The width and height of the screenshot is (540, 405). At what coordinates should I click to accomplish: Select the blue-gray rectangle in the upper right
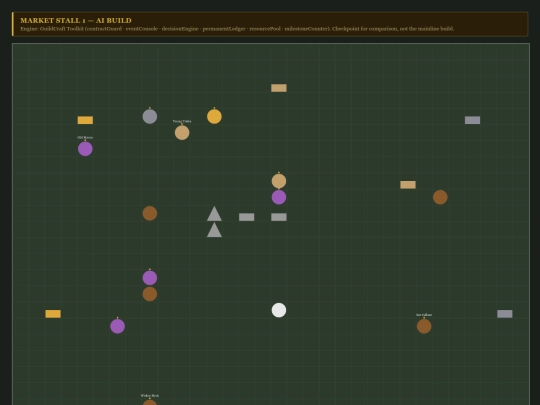(472, 120)
